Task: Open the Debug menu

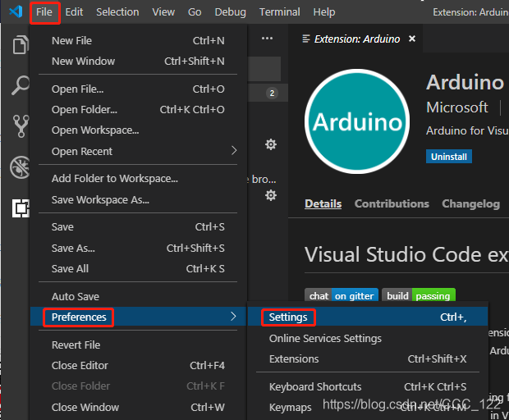Action: [x=230, y=12]
